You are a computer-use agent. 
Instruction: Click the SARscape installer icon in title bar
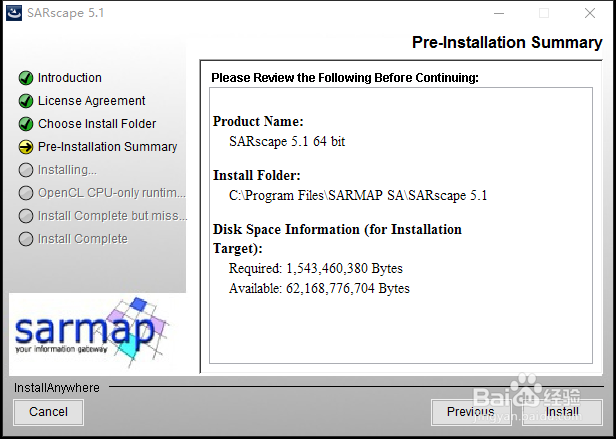14,13
